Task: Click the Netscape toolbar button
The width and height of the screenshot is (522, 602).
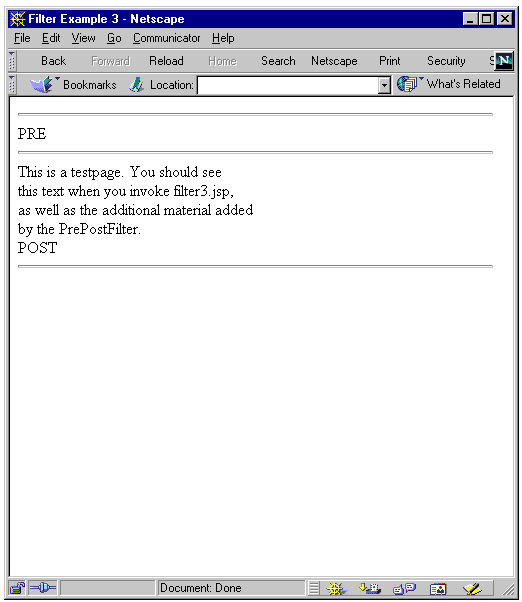Action: pyautogui.click(x=334, y=61)
